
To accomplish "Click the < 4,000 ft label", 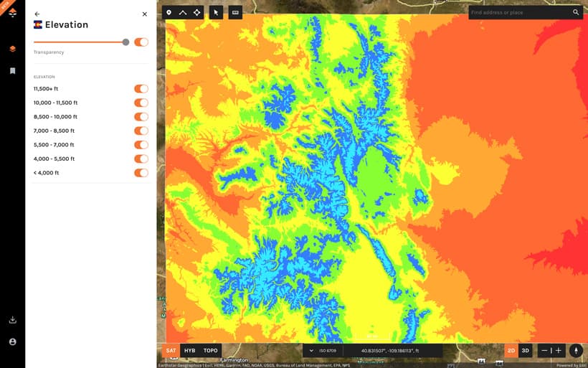I will [46, 173].
